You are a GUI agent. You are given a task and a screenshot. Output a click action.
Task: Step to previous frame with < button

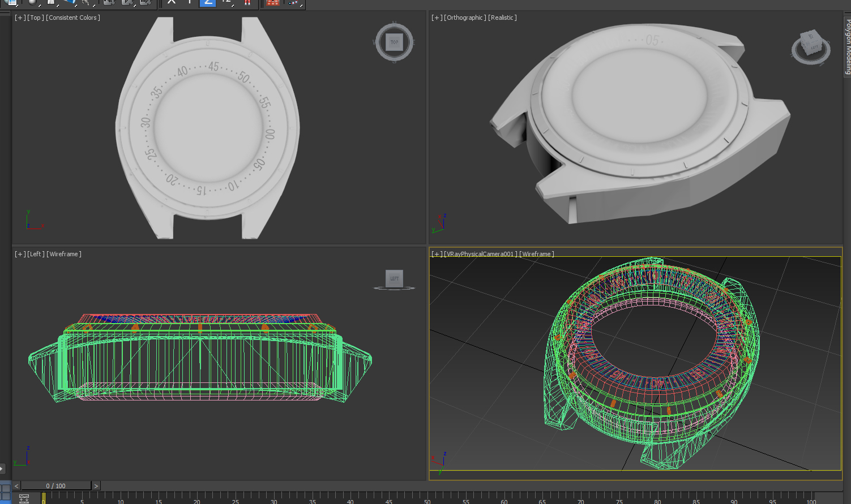16,486
